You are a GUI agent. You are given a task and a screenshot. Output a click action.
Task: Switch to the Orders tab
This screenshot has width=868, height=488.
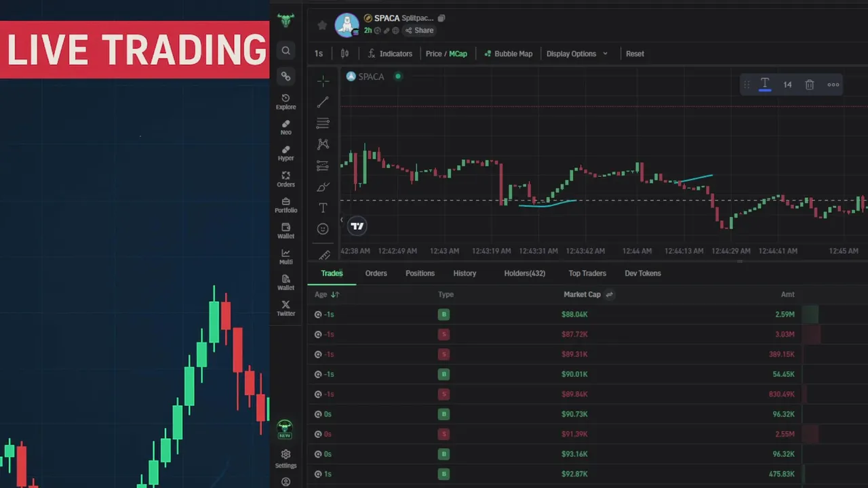[376, 273]
